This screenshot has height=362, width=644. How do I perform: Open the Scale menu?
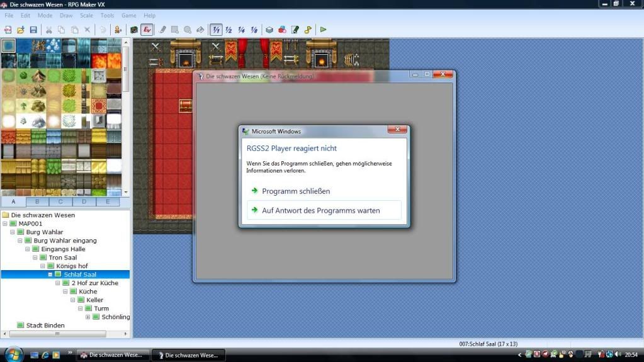tap(86, 16)
